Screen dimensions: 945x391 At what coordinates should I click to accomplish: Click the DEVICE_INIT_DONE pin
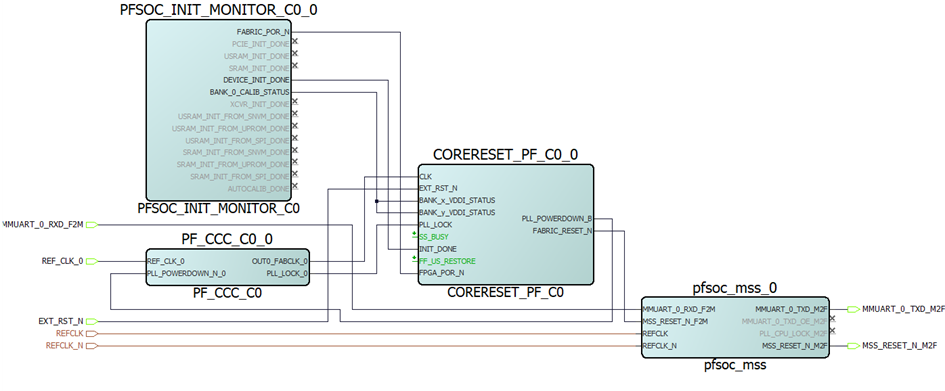coord(256,80)
